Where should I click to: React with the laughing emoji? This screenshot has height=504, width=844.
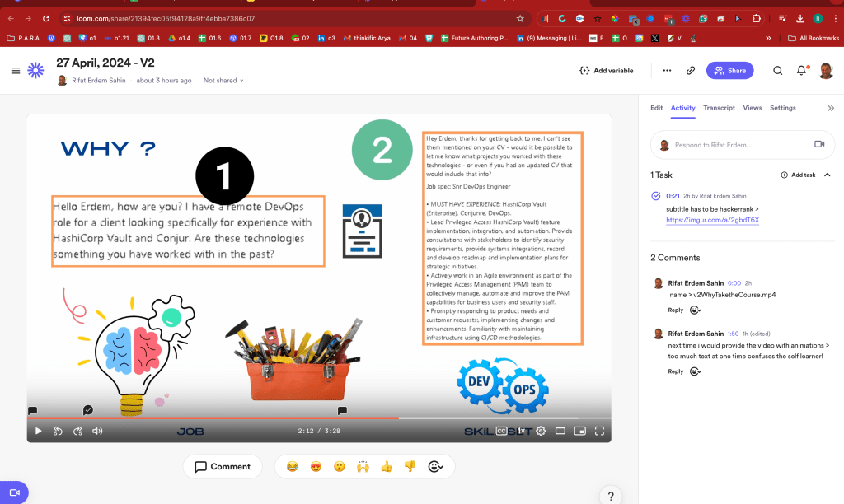[x=293, y=466]
